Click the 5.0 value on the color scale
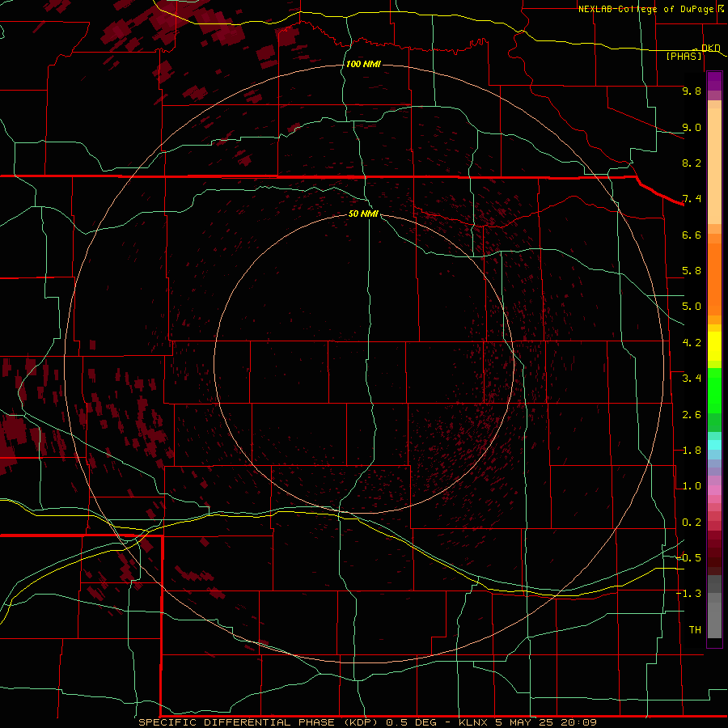The width and height of the screenshot is (728, 728). coord(692,307)
